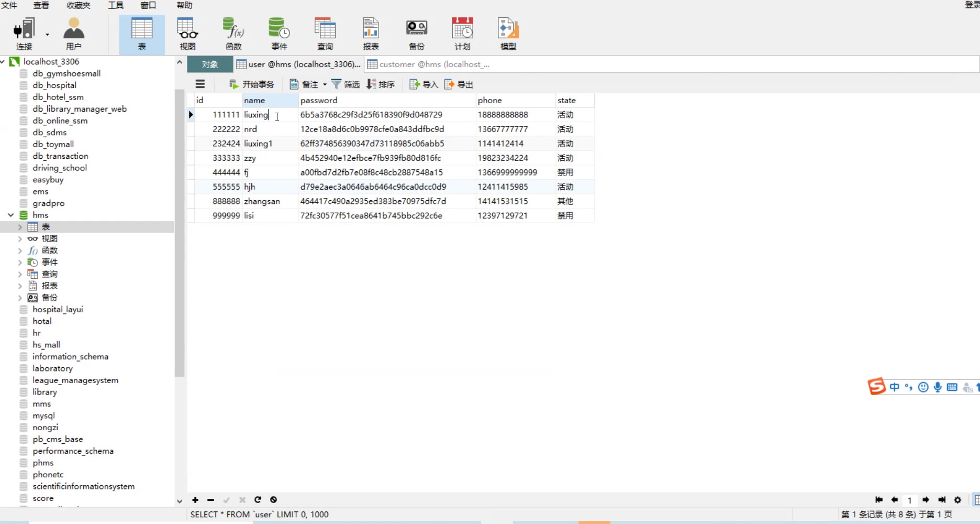Open the 工具 menu

(116, 5)
